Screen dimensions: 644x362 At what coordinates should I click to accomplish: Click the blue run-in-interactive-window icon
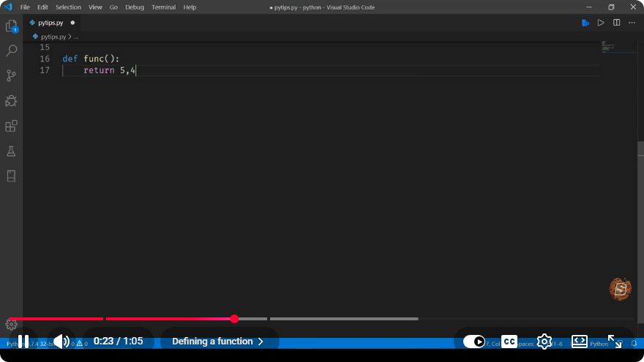coord(585,23)
